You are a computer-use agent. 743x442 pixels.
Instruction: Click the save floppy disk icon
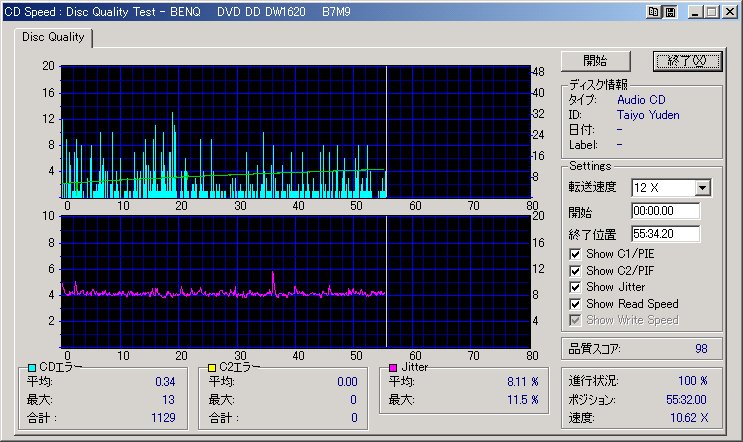pyautogui.click(x=670, y=12)
